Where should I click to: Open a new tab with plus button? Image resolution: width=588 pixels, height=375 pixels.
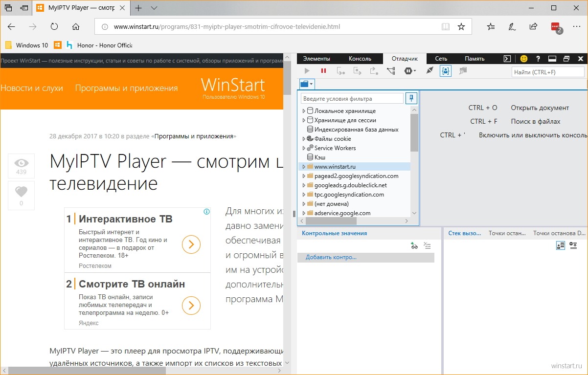(138, 8)
